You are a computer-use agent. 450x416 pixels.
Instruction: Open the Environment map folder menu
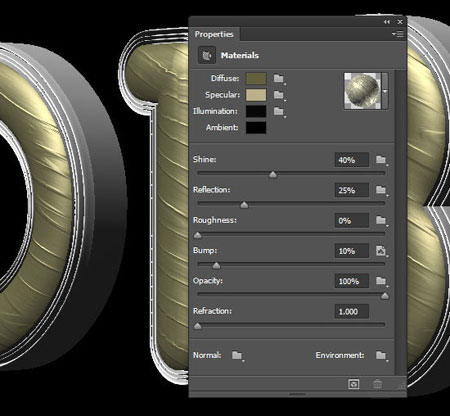[381, 355]
